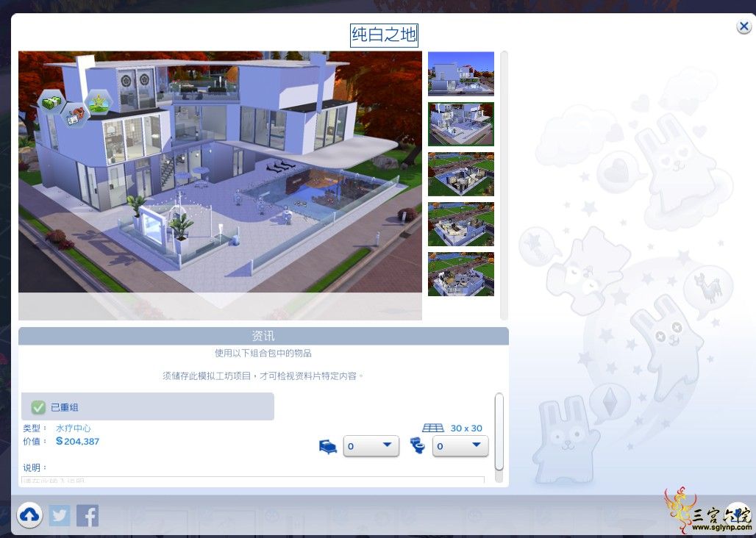Click the money stack hexagon icon
The image size is (756, 538).
click(x=52, y=102)
